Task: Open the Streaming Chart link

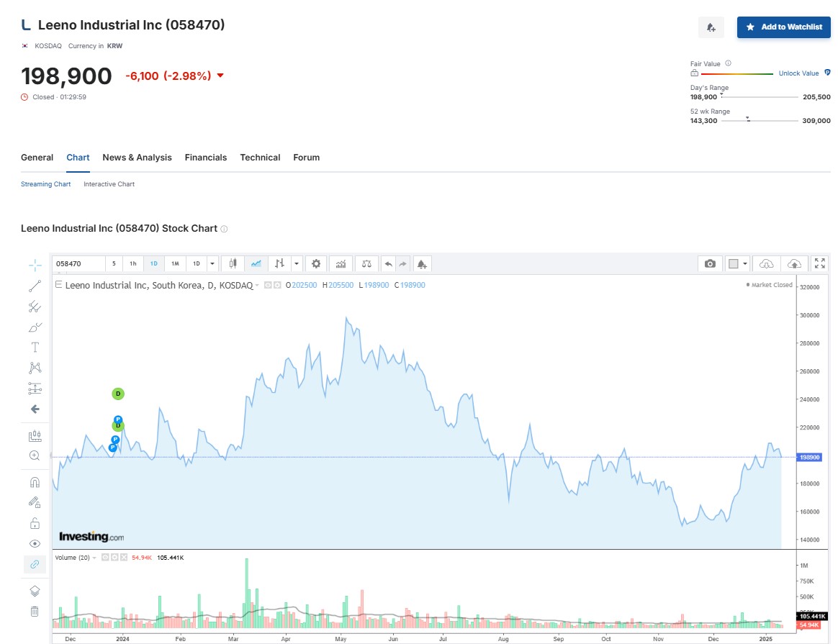Action: click(46, 184)
